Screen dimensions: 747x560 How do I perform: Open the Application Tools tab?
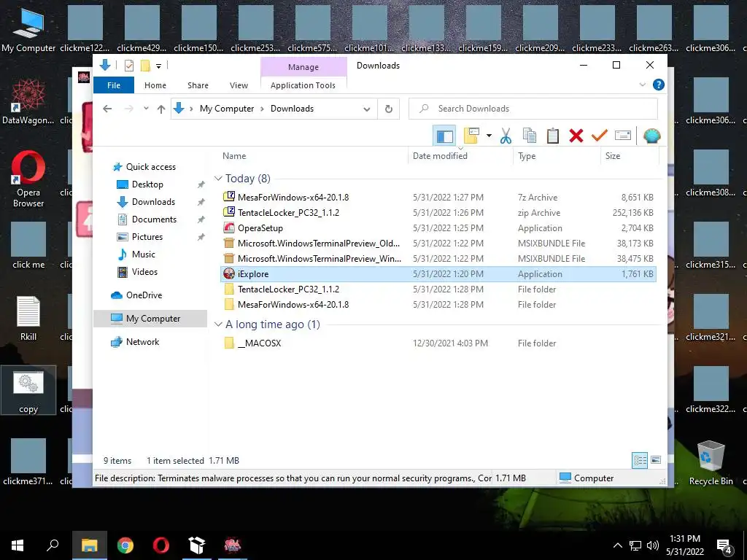click(x=303, y=85)
